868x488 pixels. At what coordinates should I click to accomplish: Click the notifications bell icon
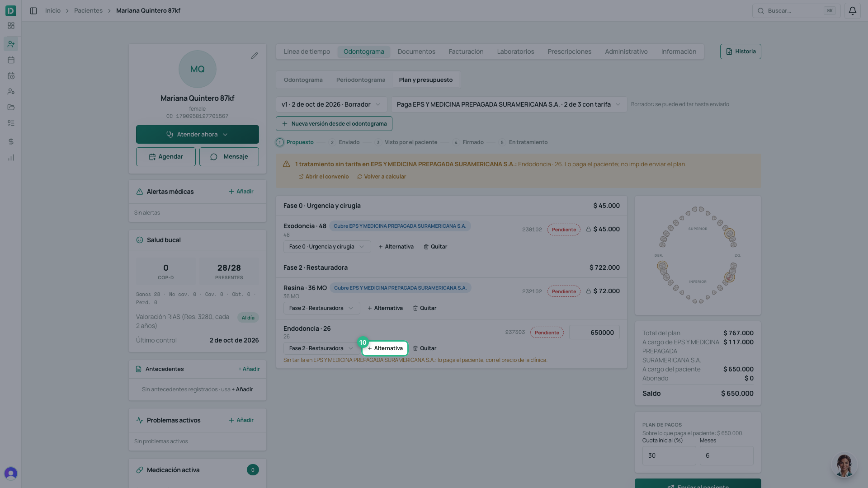(852, 10)
